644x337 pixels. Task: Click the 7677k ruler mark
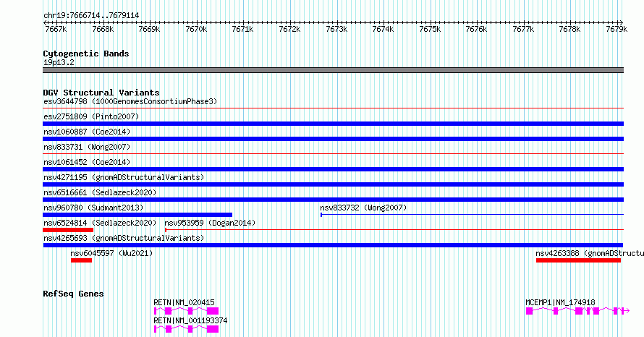coord(523,29)
